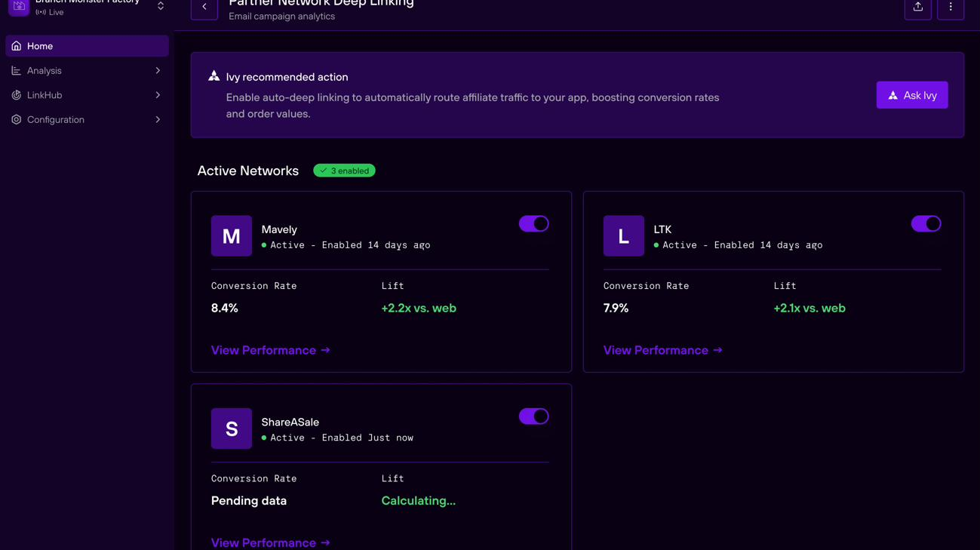980x550 pixels.
Task: Click the Configuration gear icon
Action: tap(16, 120)
